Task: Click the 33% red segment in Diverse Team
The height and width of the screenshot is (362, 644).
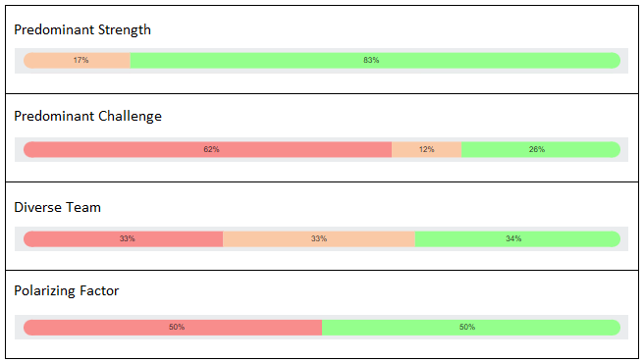Action: coord(124,238)
